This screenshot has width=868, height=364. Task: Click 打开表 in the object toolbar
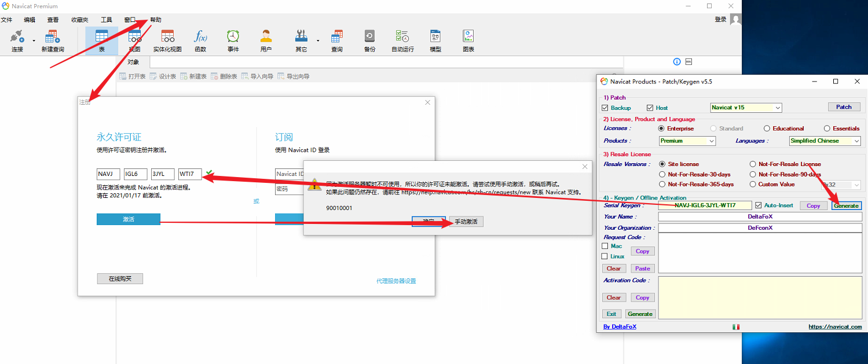(132, 76)
